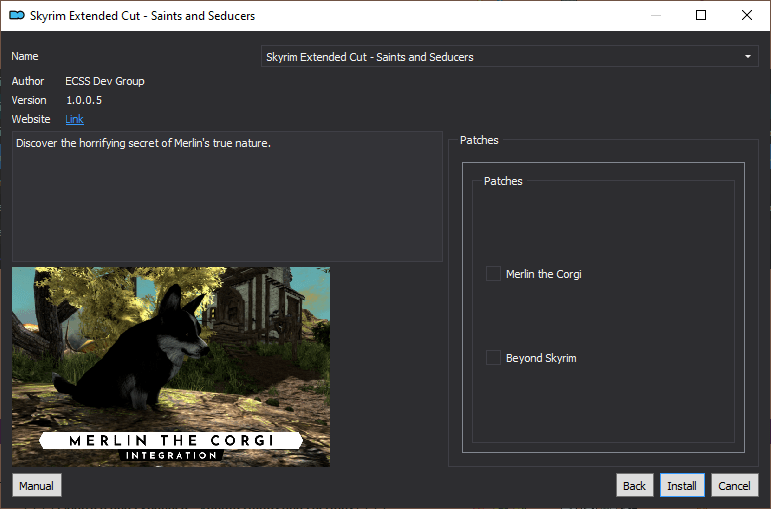Maximize the installer window
This screenshot has width=771, height=509.
click(x=701, y=15)
